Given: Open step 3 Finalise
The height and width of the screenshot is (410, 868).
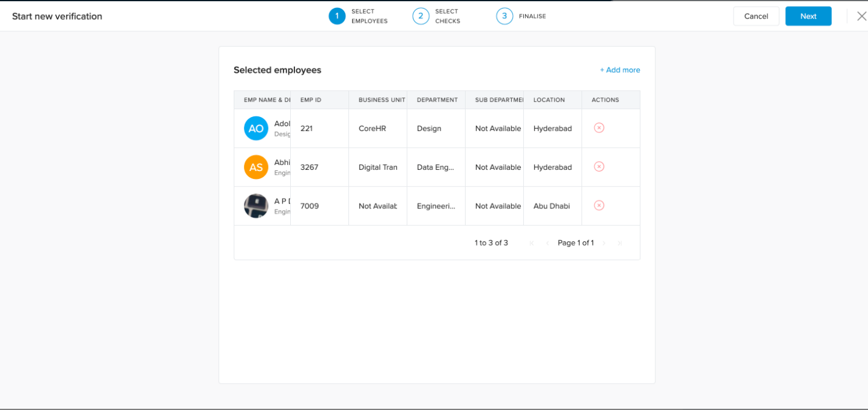Looking at the screenshot, I should point(504,16).
